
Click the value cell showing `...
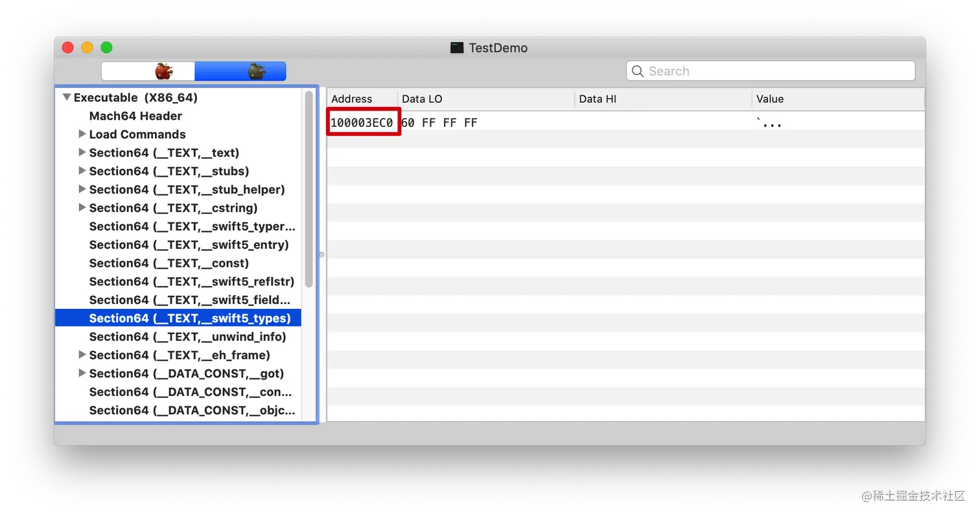pos(769,122)
